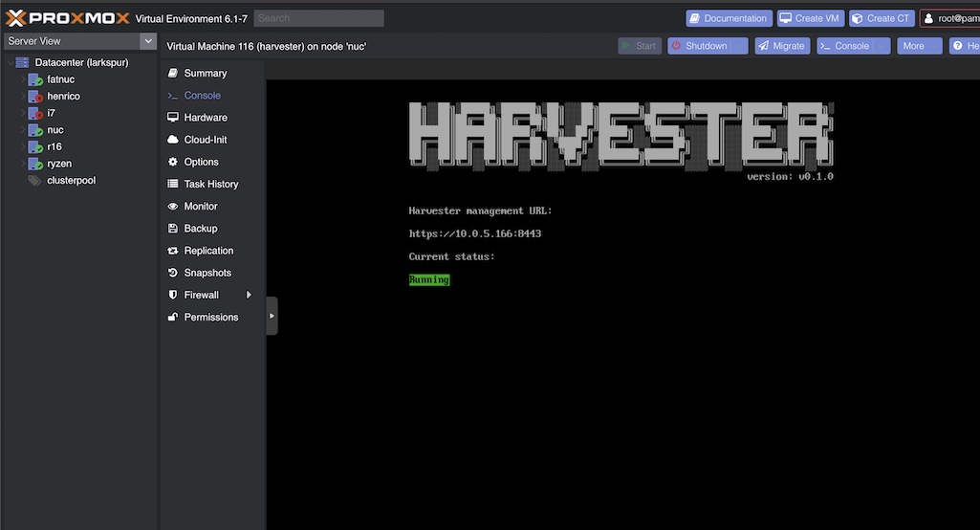Expand the henrico node
The height and width of the screenshot is (530, 980).
pos(23,97)
